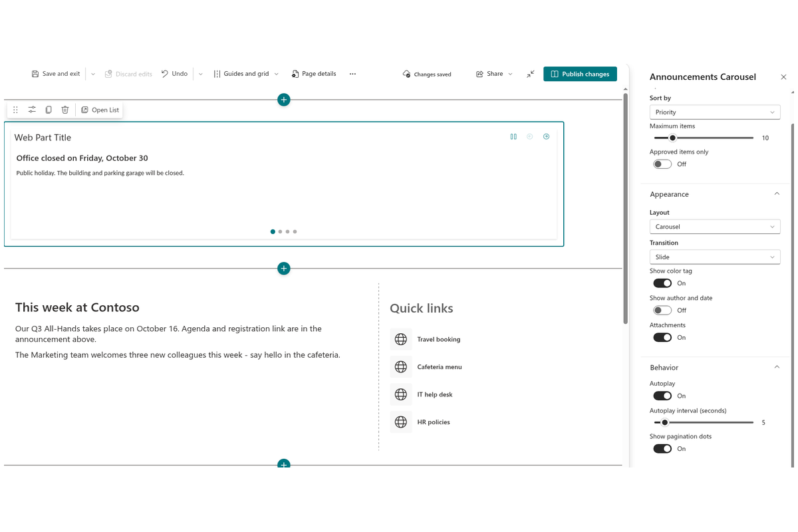Screen dimensions: 798x532
Task: Toggle Attachments switch
Action: (x=662, y=338)
